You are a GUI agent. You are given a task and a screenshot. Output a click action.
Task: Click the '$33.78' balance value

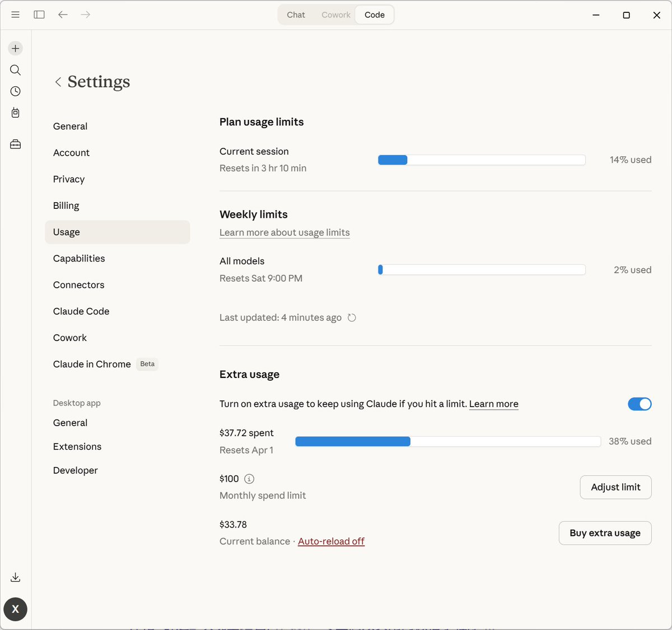233,525
